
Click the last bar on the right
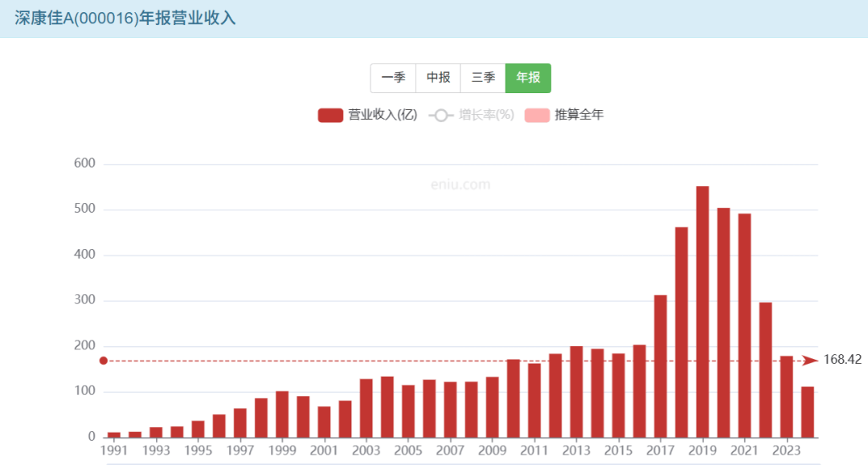click(807, 412)
